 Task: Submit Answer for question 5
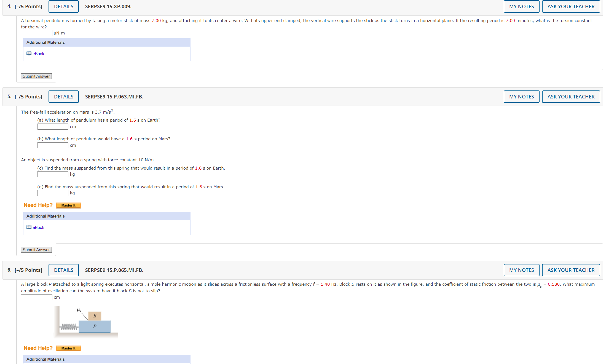click(x=36, y=250)
